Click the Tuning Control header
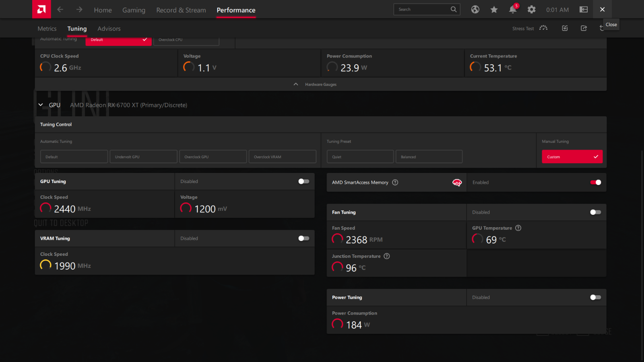The width and height of the screenshot is (644, 362). [56, 125]
